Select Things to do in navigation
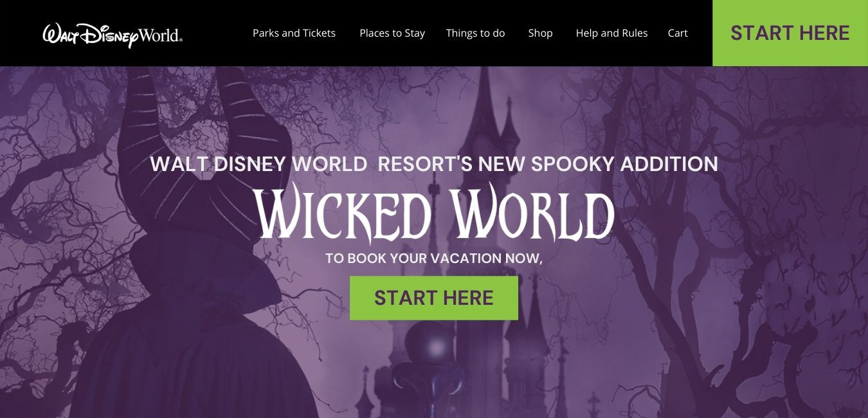 (x=476, y=33)
